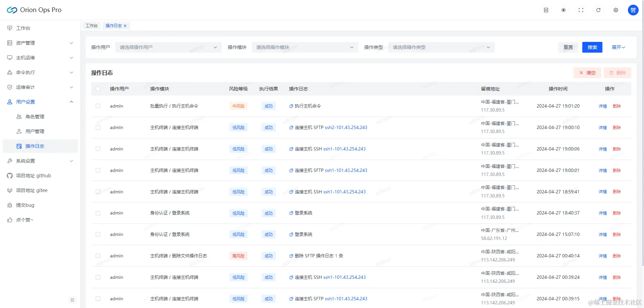The width and height of the screenshot is (644, 308).
Task: Check the row with time 00:40:14
Action: [x=98, y=256]
